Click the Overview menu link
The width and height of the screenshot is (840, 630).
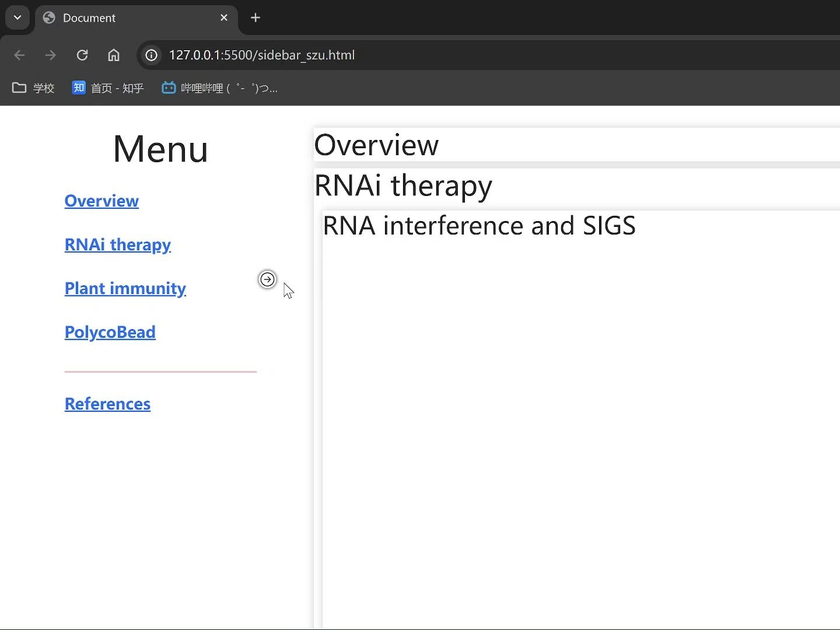pyautogui.click(x=101, y=201)
